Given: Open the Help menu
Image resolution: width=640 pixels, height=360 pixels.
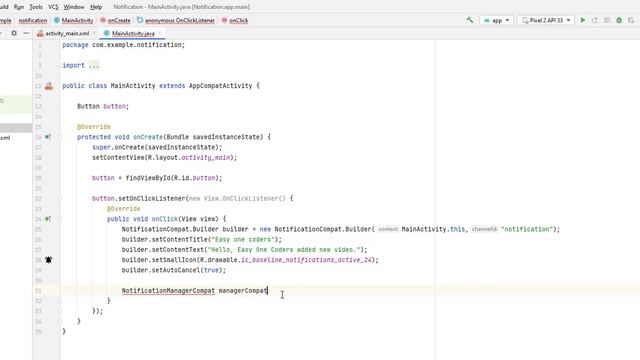Looking at the screenshot, I should coord(96,7).
